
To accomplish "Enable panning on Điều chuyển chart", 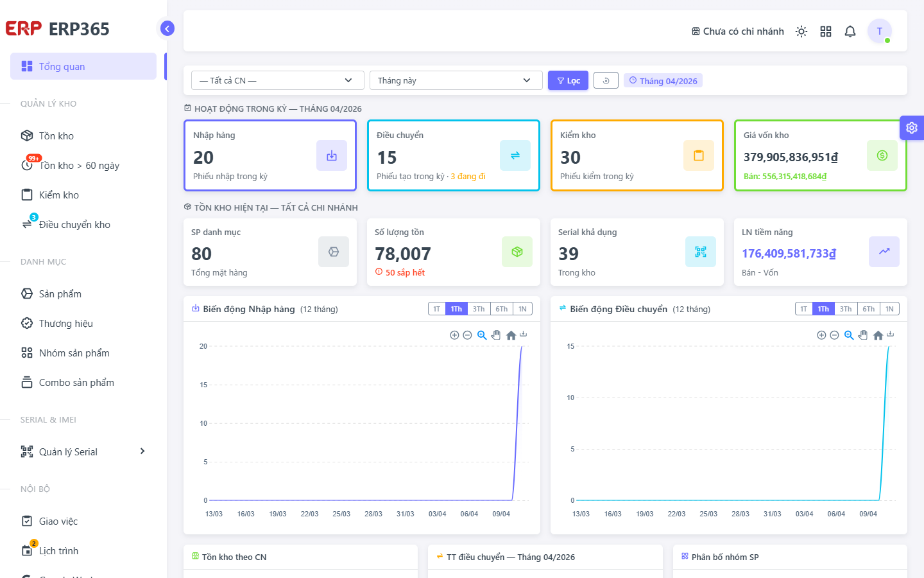I will click(x=863, y=335).
